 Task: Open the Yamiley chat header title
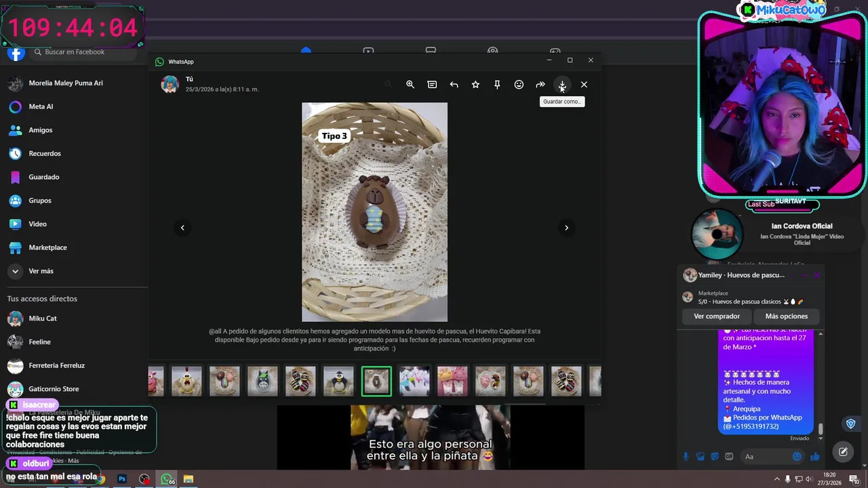pos(741,275)
